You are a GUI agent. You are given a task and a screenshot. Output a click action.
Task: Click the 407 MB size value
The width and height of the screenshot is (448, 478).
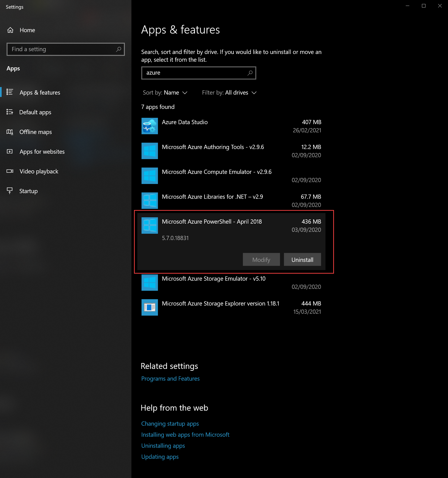[x=312, y=122]
